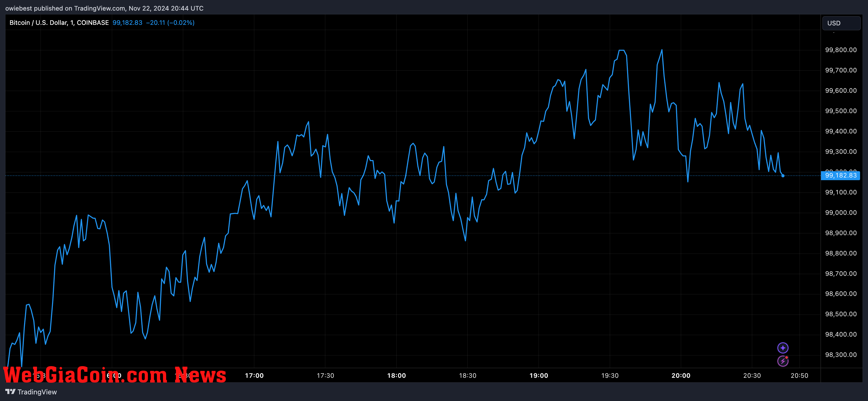
Task: Click the −20.11 (−0.02%) change value
Action: coord(170,22)
